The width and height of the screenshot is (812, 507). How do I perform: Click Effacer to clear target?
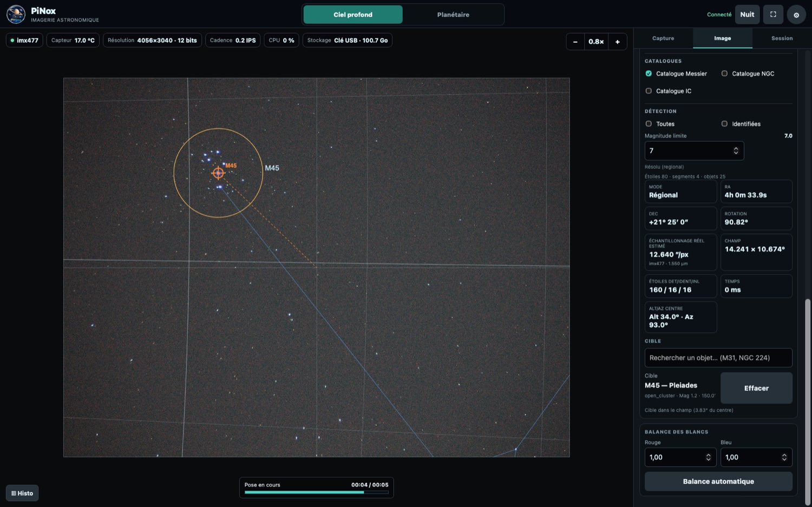coord(756,388)
